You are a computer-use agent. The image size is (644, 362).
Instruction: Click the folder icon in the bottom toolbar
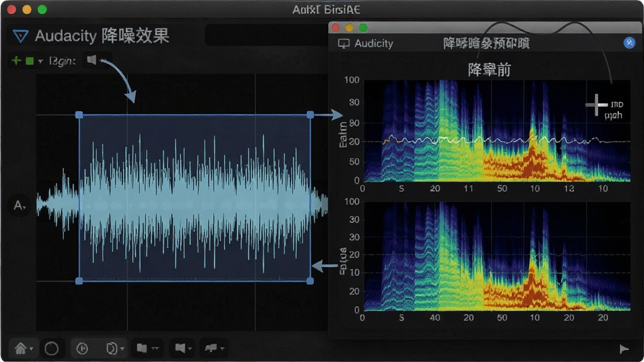142,348
